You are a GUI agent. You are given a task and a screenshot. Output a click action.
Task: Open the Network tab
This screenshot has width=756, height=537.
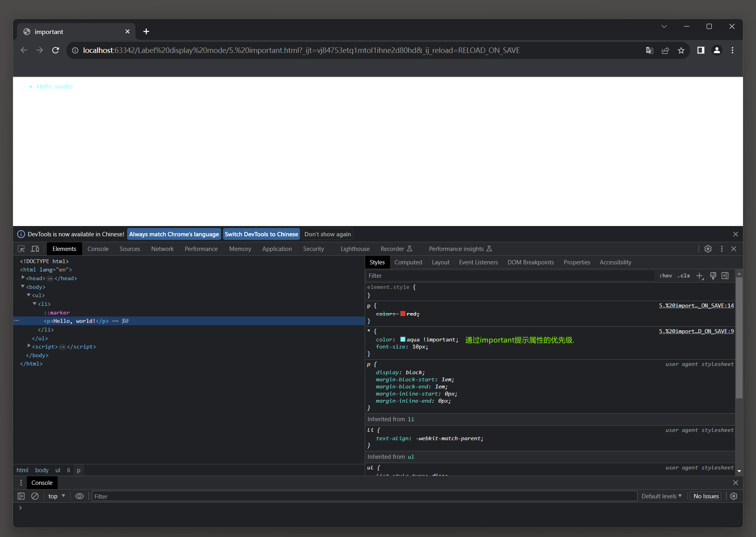click(162, 249)
